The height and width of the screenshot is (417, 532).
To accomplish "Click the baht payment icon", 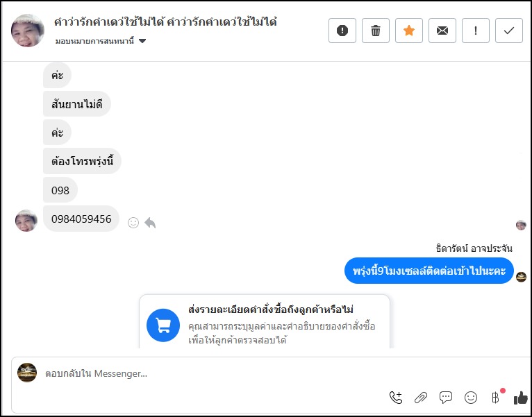I will [495, 398].
